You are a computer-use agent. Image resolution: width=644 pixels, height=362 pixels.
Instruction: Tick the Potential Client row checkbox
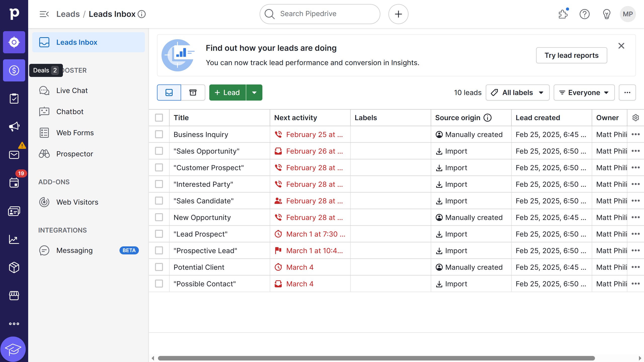(x=159, y=267)
